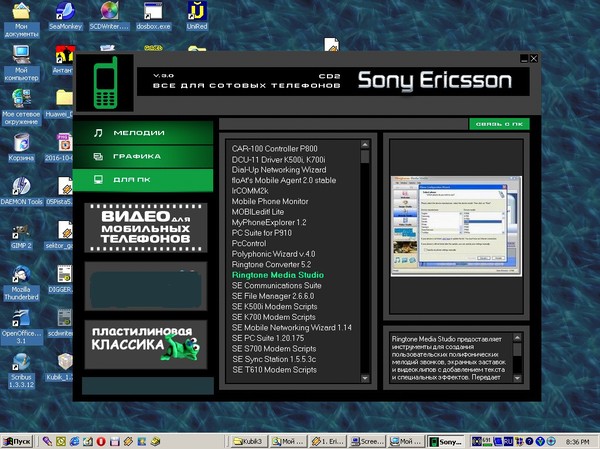
Task: Select SE S700 Modem Scripts
Action: pos(274,349)
